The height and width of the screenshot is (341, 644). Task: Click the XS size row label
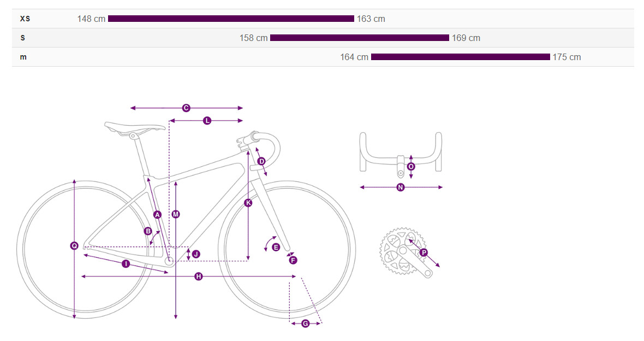point(25,19)
